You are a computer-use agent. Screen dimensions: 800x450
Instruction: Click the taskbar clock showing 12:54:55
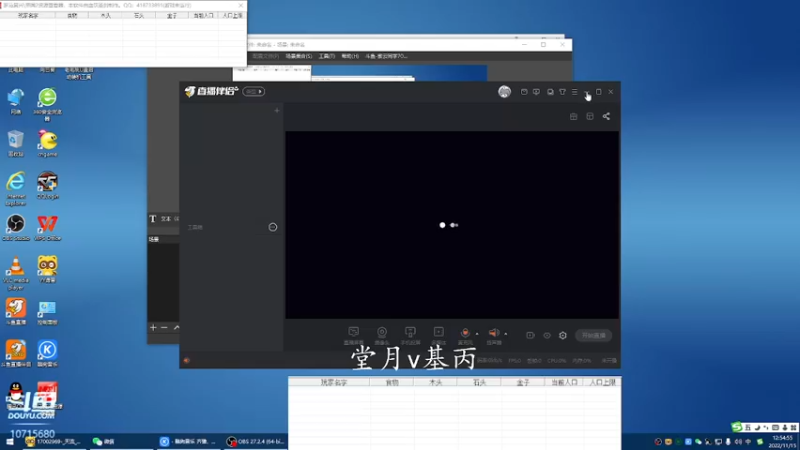[x=783, y=442]
